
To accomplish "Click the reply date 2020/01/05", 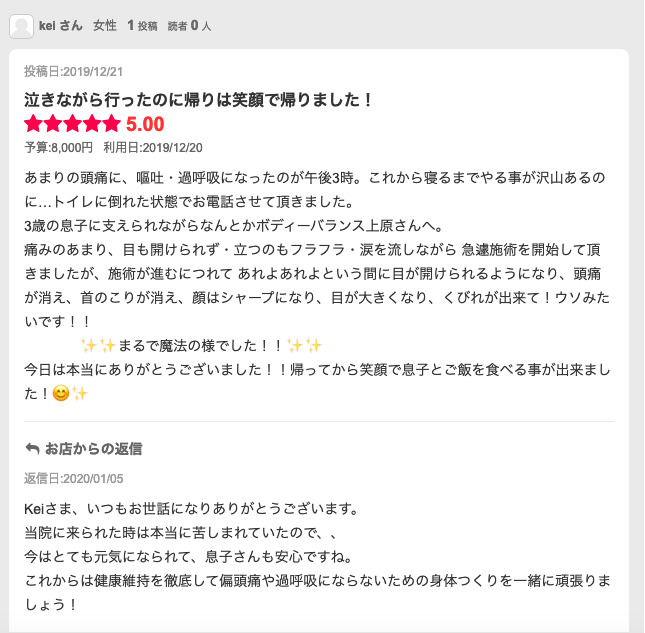I will click(74, 478).
